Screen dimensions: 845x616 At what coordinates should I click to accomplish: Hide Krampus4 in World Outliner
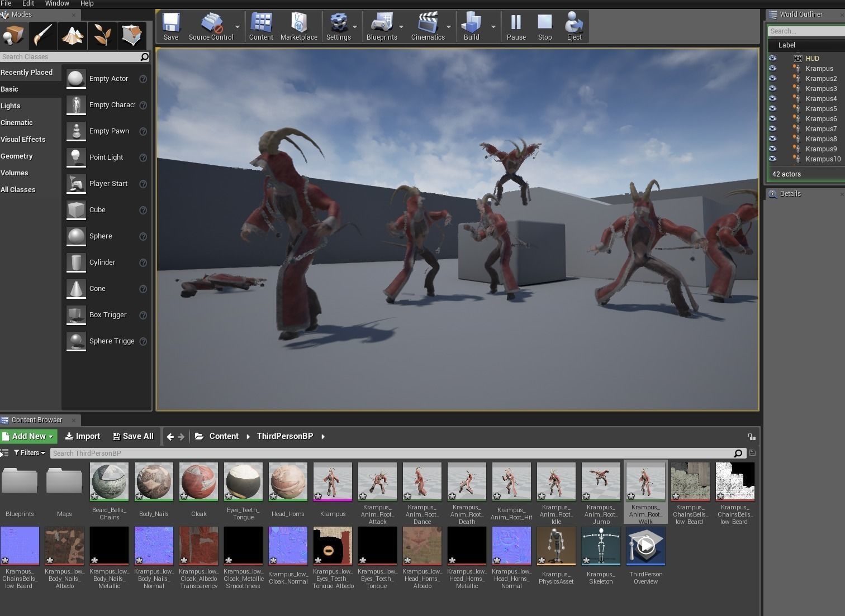pos(772,98)
